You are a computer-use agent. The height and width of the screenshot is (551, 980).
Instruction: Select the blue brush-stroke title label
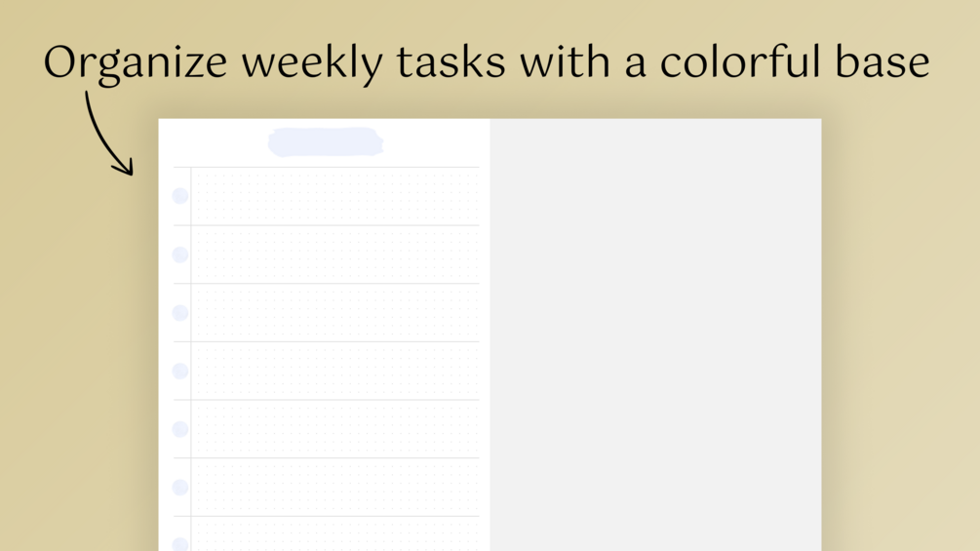[325, 141]
